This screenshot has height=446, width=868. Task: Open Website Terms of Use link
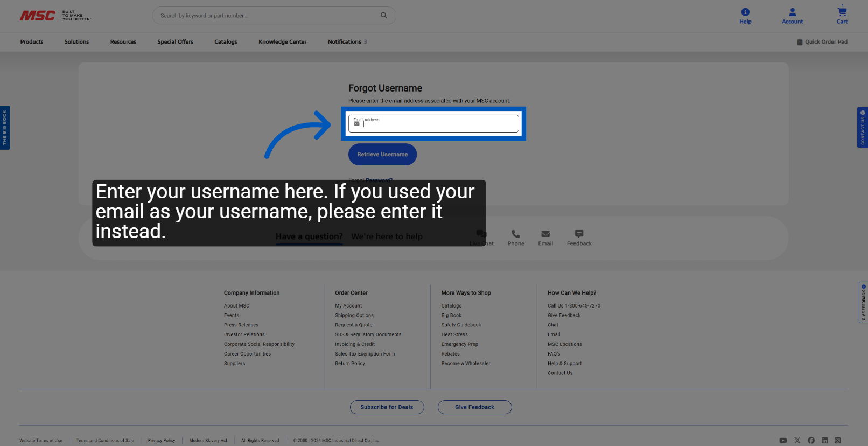[41, 441]
